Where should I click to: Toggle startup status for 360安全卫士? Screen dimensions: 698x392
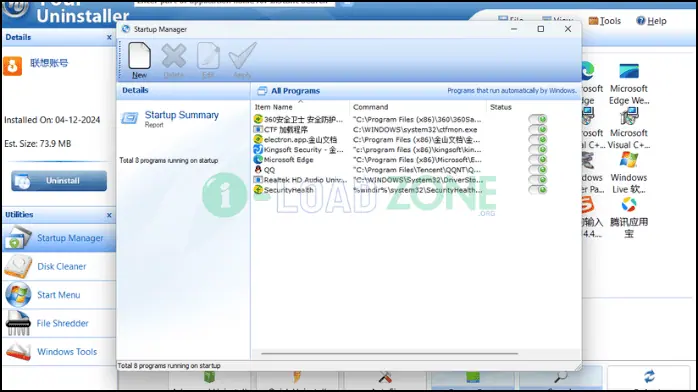click(x=538, y=119)
